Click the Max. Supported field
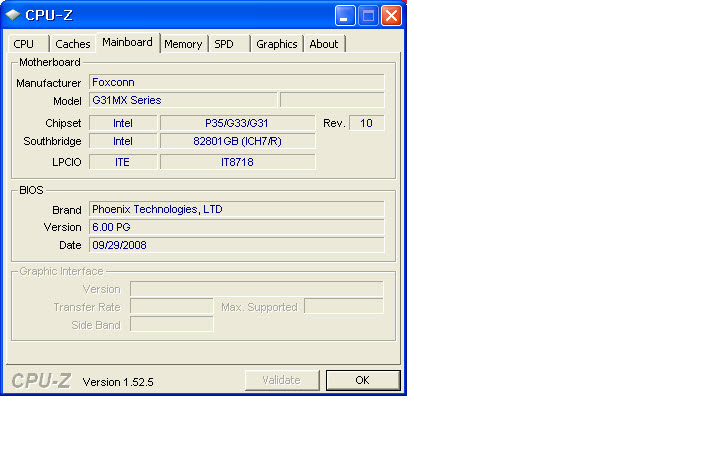The height and width of the screenshot is (450, 720). pyautogui.click(x=344, y=307)
